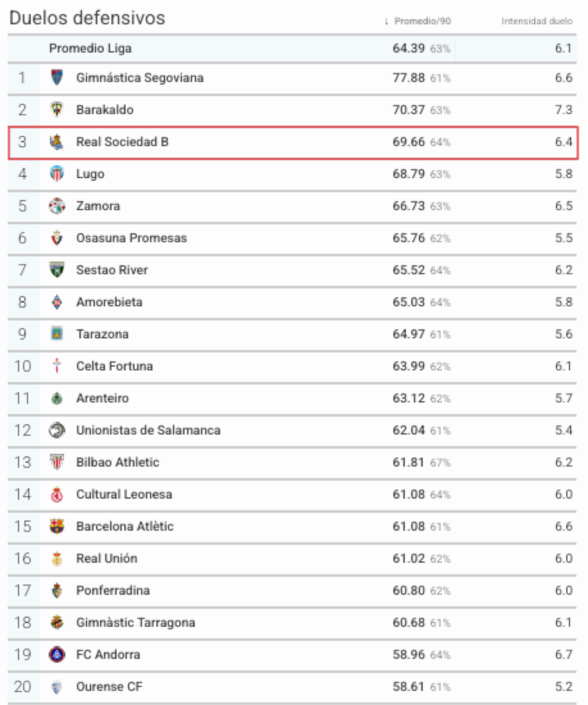Open the Gimnàstic Tarragona team link

[136, 623]
